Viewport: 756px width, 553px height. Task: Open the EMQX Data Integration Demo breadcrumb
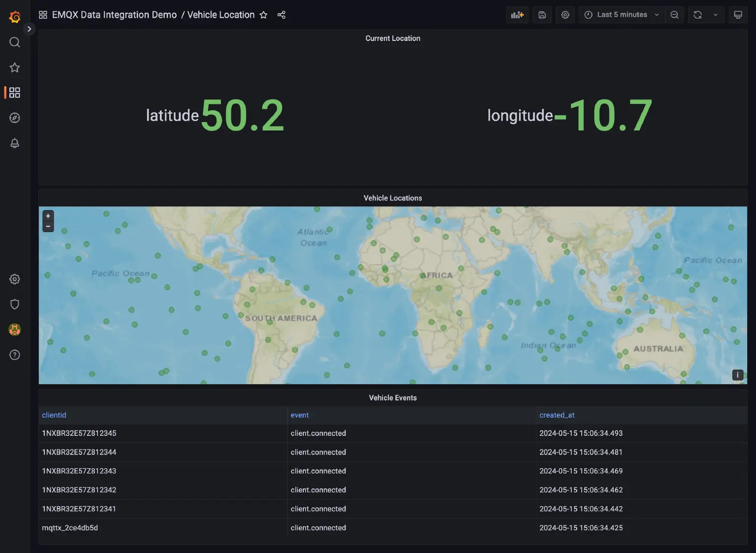[114, 15]
